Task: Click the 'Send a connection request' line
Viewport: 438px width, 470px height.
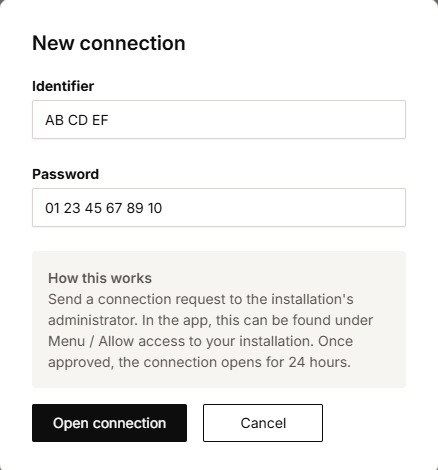Action: [x=201, y=299]
